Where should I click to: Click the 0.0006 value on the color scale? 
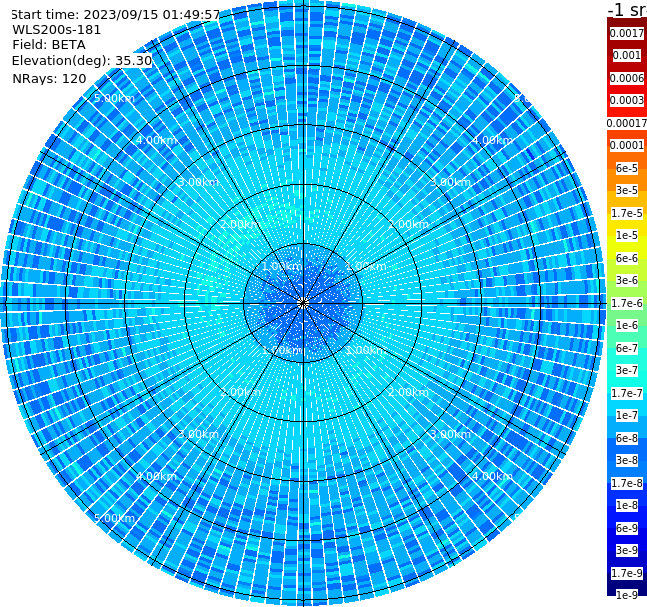point(627,78)
